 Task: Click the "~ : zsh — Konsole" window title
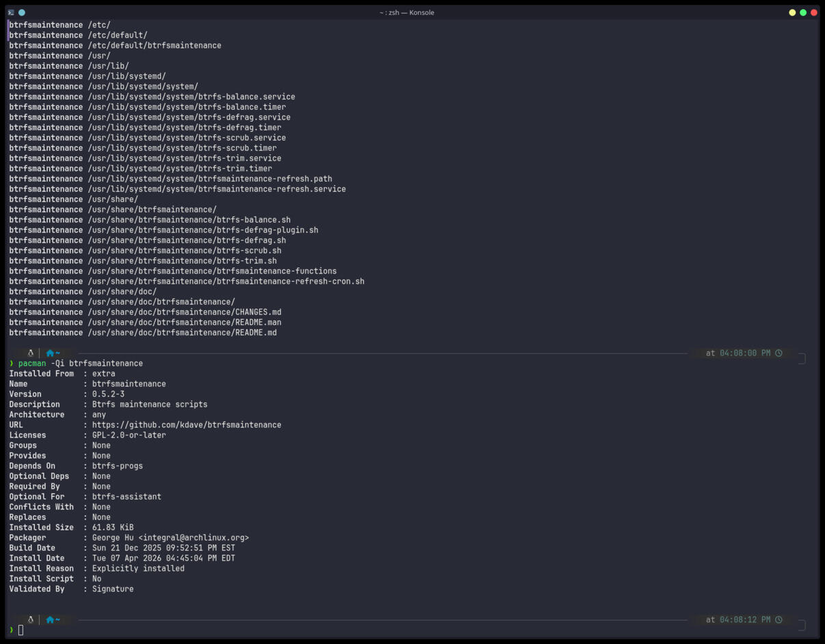(407, 12)
